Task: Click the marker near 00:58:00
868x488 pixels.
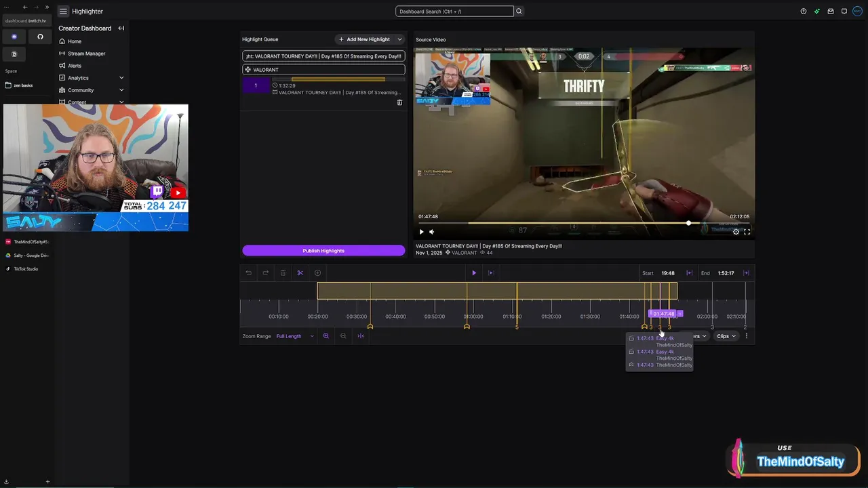Action: 467,327
